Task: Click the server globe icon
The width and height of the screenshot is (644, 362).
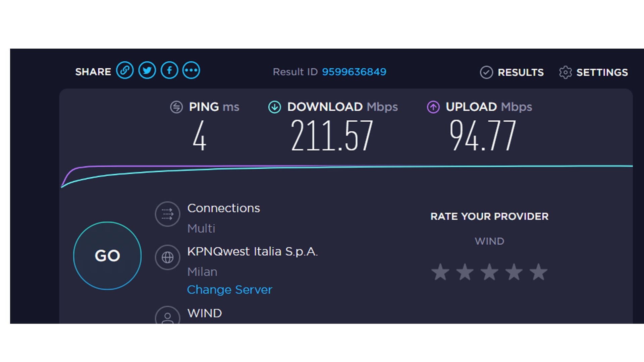Action: pos(168,257)
